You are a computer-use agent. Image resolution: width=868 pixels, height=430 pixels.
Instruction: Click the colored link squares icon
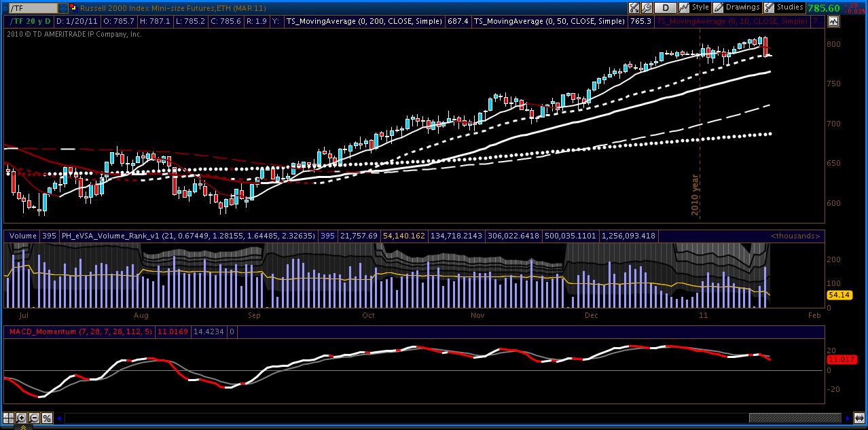[73, 8]
